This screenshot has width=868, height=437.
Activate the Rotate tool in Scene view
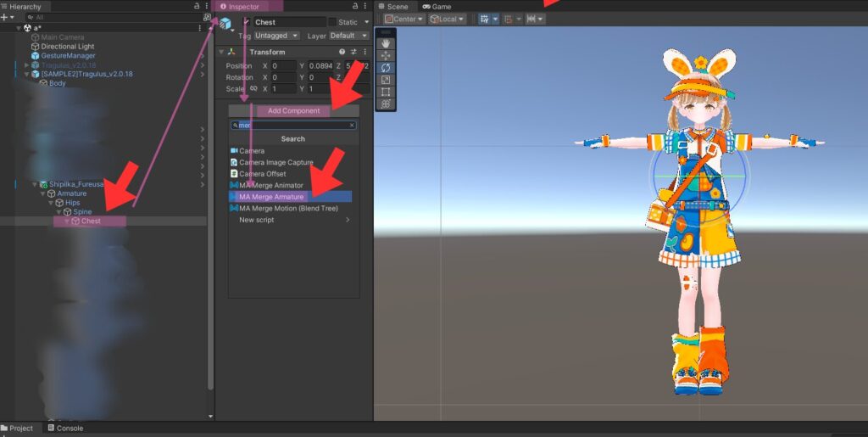(x=386, y=67)
